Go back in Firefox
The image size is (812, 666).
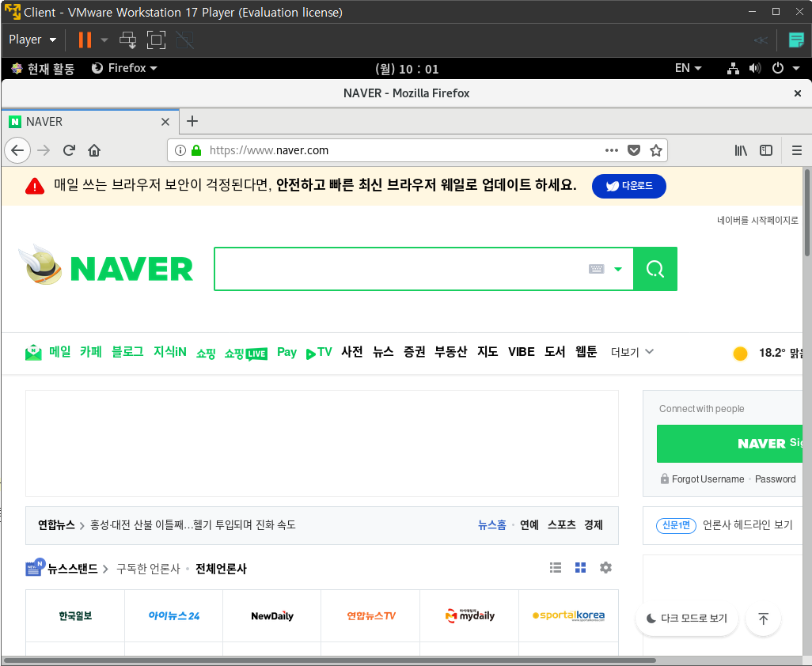(x=17, y=150)
